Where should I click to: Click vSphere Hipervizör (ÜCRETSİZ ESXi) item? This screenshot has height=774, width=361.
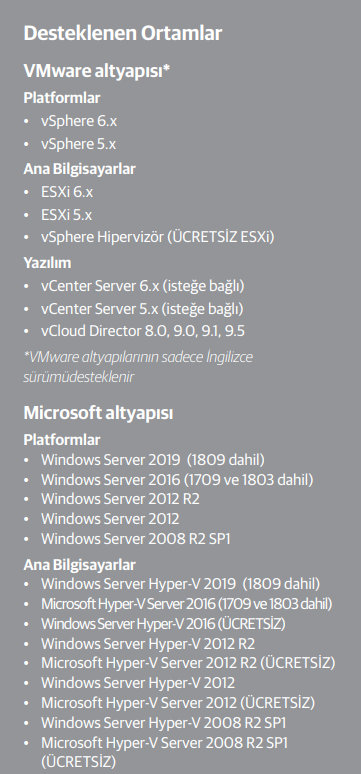tap(158, 237)
